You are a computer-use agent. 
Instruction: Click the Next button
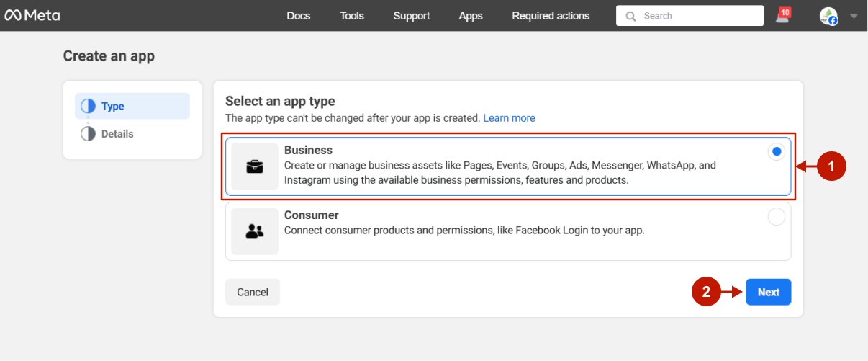click(769, 292)
